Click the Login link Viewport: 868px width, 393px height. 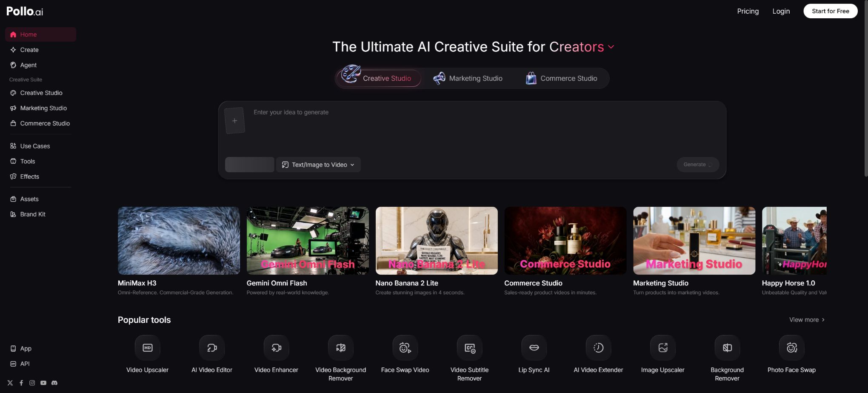click(781, 11)
